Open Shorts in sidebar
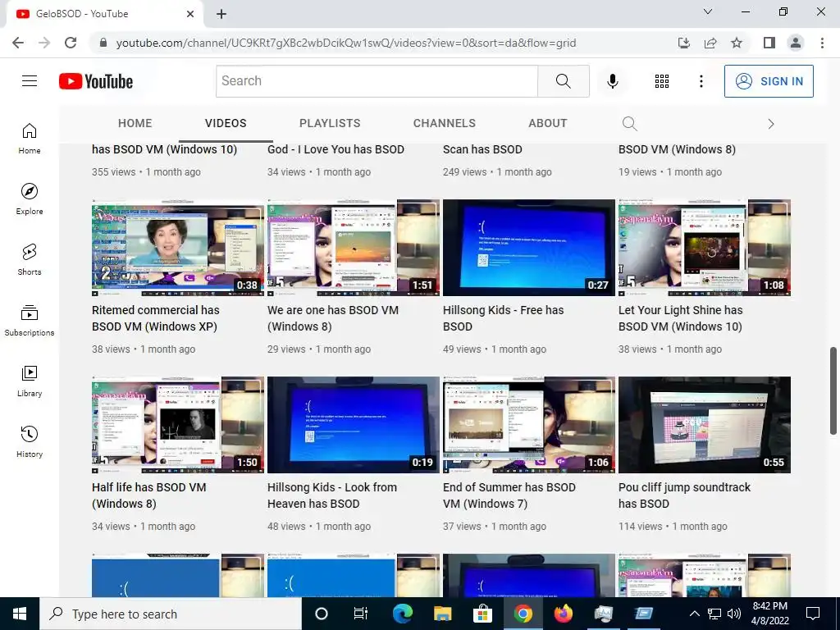This screenshot has height=630, width=840. (30, 259)
